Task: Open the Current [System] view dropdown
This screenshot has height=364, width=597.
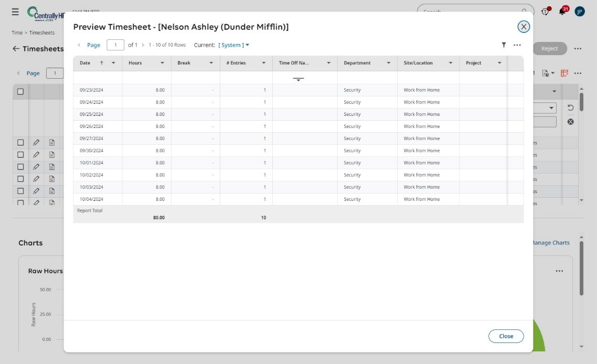Action: pos(234,45)
